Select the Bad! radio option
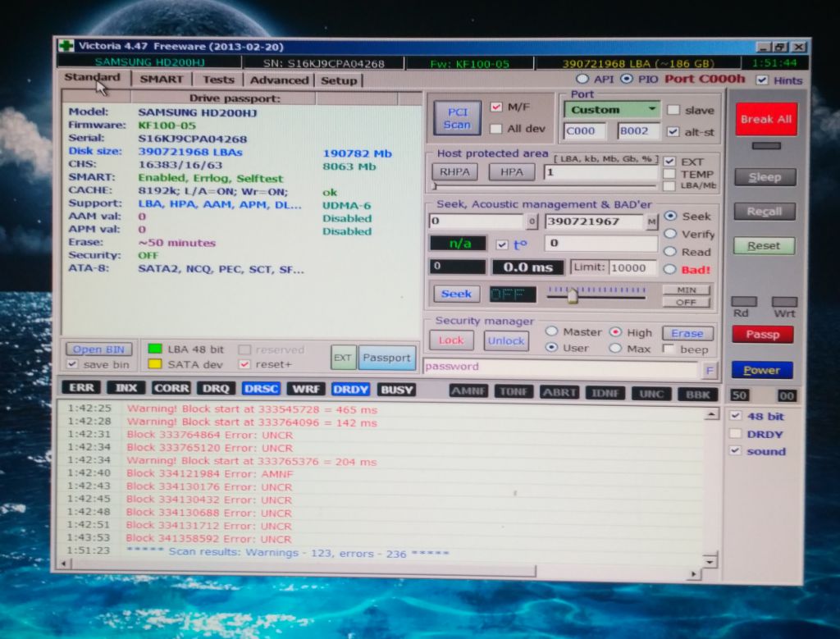840x639 pixels. pyautogui.click(x=669, y=269)
